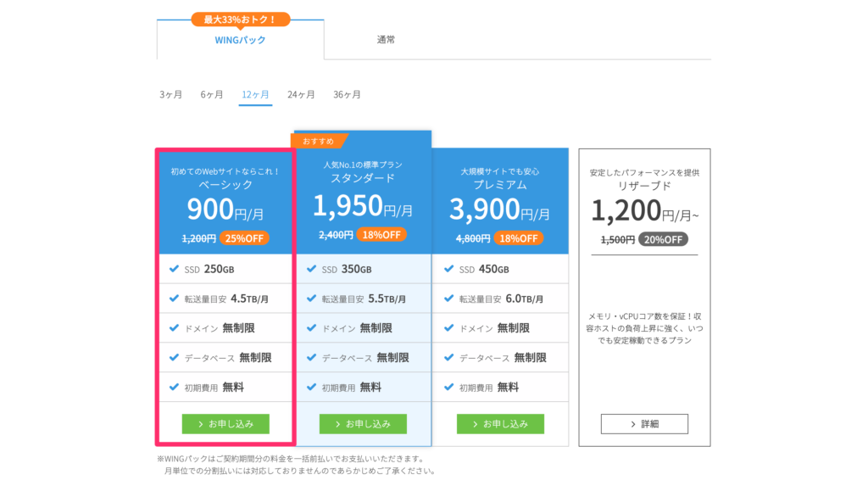This screenshot has width=868, height=497.
Task: Select the 36ヶ月 contract period
Action: click(x=347, y=95)
